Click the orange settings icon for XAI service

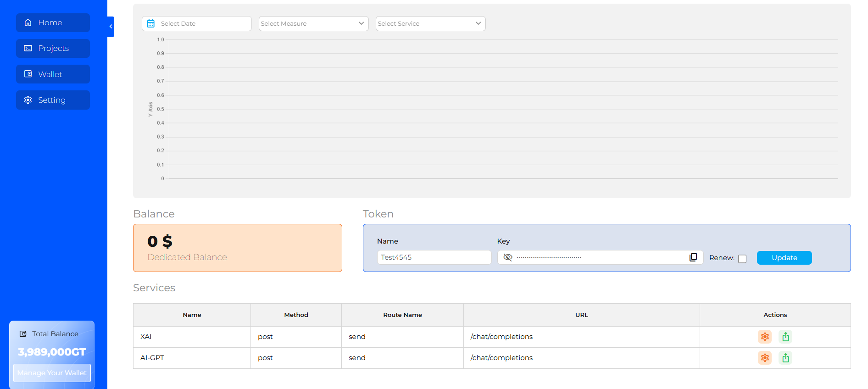(764, 337)
